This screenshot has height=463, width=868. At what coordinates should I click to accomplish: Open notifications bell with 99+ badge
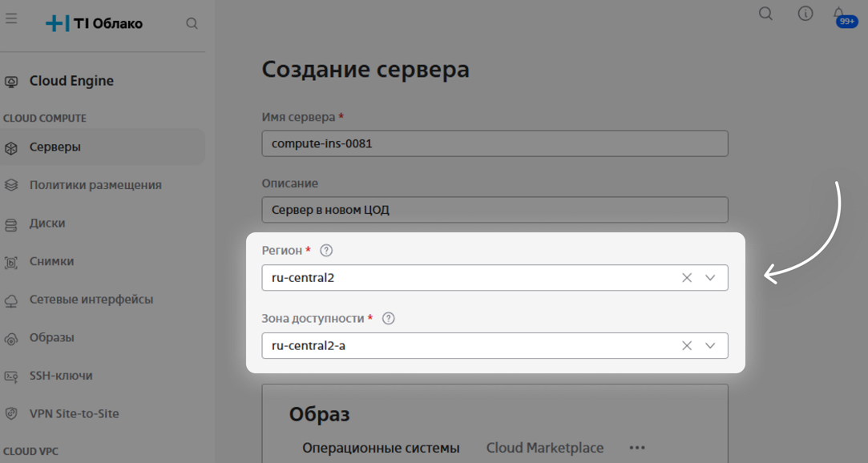click(x=839, y=14)
